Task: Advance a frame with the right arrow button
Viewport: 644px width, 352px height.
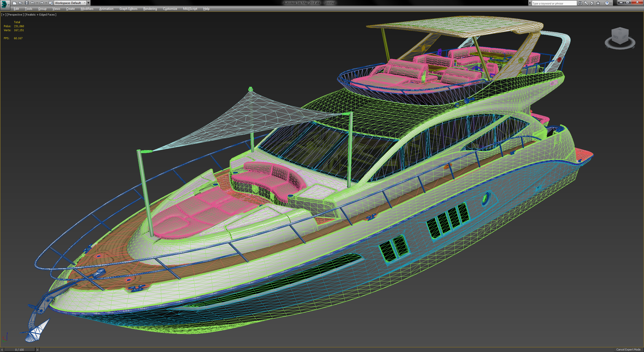Action: (37, 349)
